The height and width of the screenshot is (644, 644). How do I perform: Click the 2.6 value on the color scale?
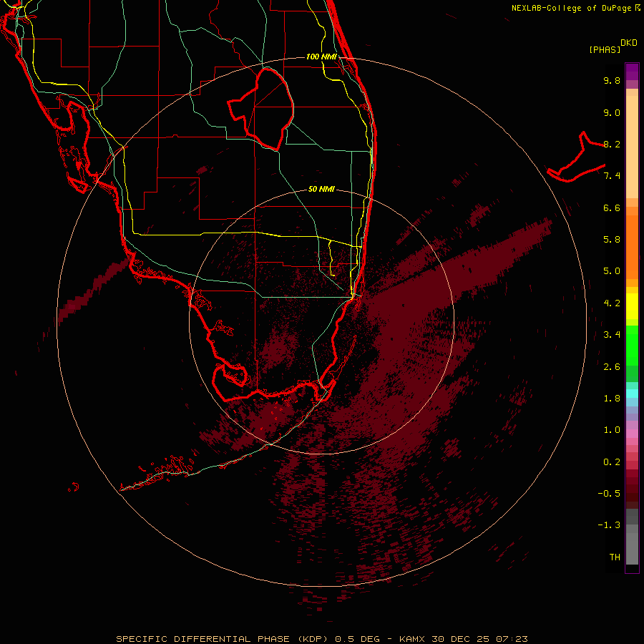[612, 367]
